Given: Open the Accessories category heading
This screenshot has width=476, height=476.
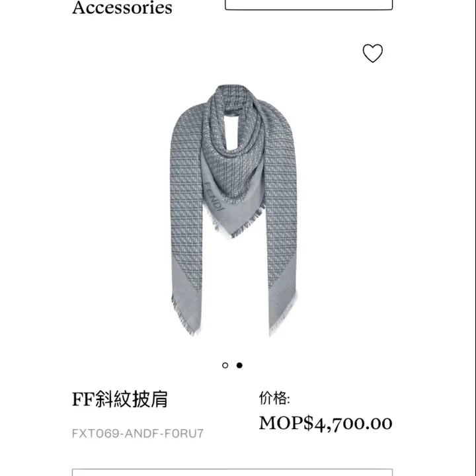Looking at the screenshot, I should point(122,7).
